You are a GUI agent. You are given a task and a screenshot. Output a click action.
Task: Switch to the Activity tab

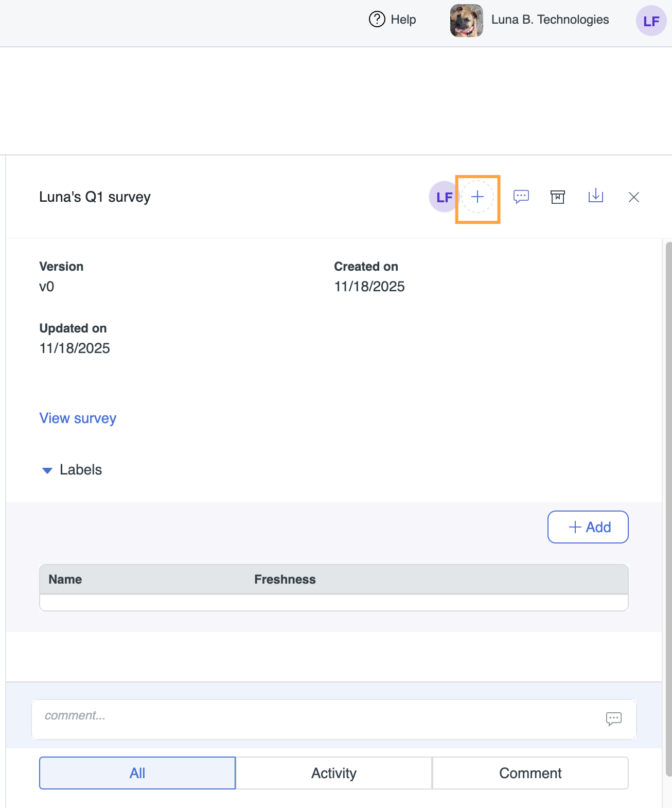334,773
